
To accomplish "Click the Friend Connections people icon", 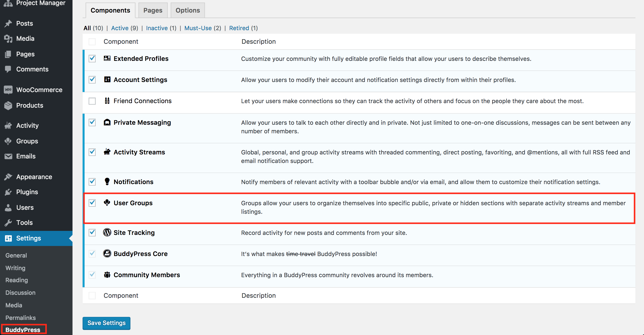I will 107,101.
